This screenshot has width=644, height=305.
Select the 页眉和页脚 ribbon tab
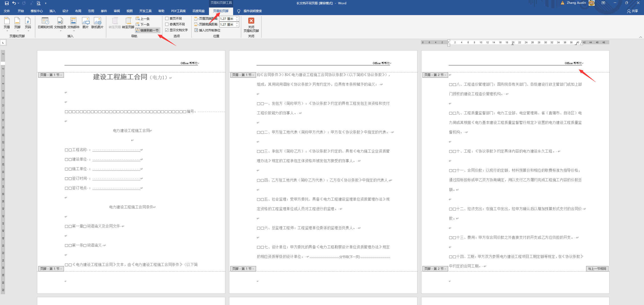click(221, 11)
